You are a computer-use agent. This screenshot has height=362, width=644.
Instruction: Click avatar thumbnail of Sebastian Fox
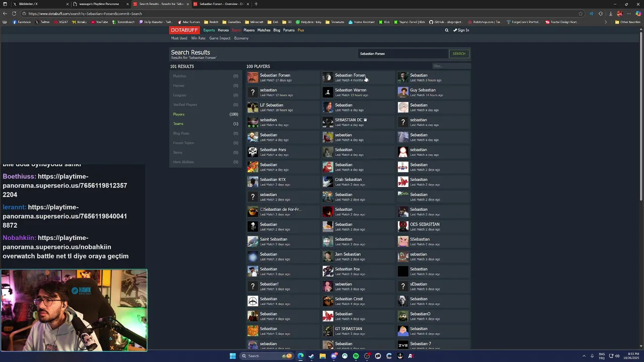[328, 271]
